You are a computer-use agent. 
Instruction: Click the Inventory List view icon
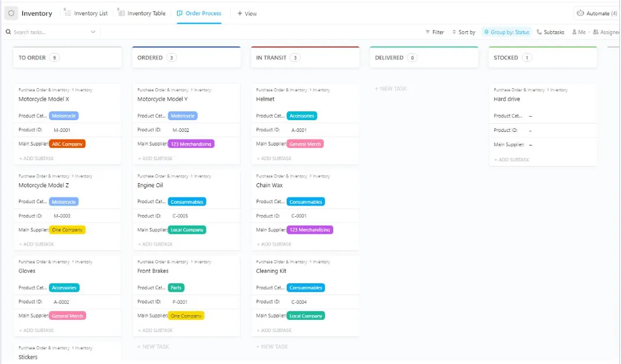(67, 13)
